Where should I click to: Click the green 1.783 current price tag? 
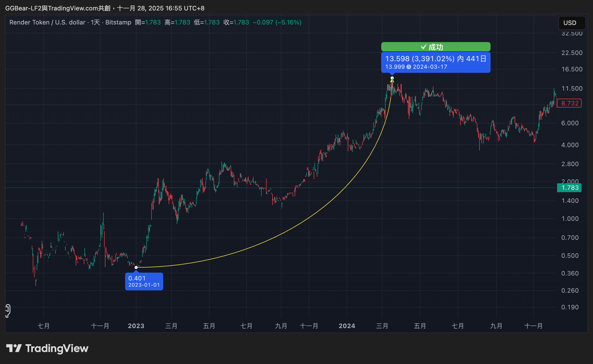coord(570,188)
